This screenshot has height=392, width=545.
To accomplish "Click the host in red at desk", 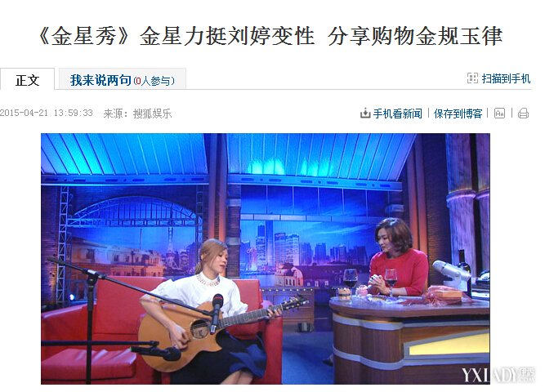I will coord(400,259).
